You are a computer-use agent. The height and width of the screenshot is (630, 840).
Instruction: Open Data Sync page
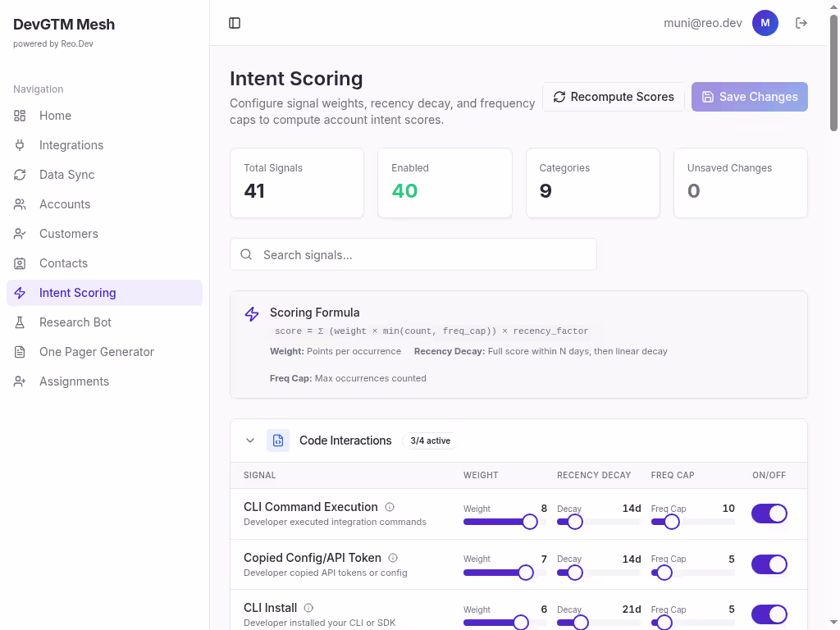104,175
